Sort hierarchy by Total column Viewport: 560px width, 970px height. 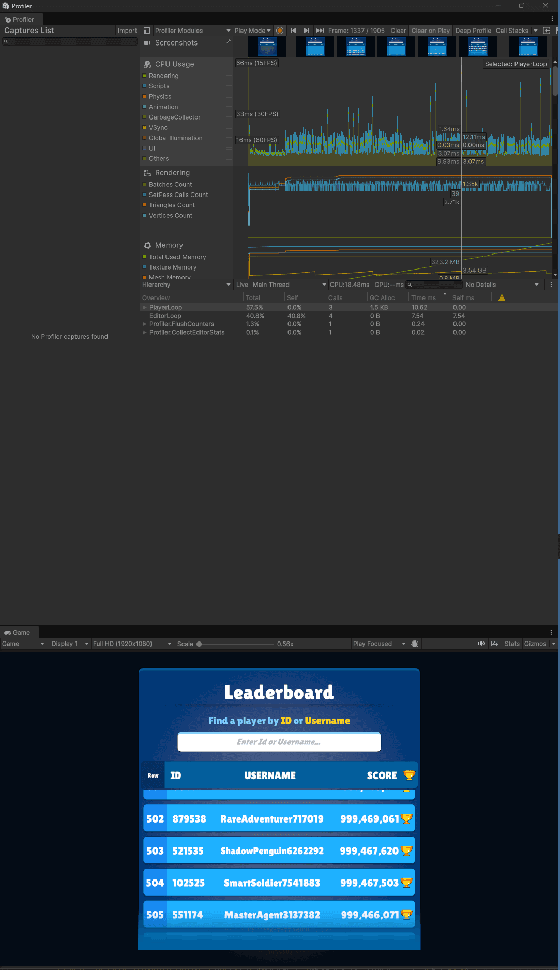click(264, 297)
